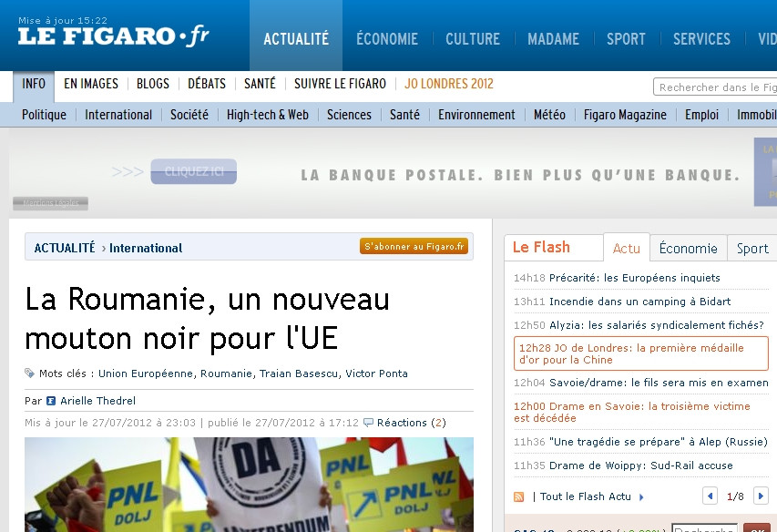Viewport: 777px width, 532px height.
Task: Click the Réactions speech bubble icon
Action: pyautogui.click(x=368, y=423)
